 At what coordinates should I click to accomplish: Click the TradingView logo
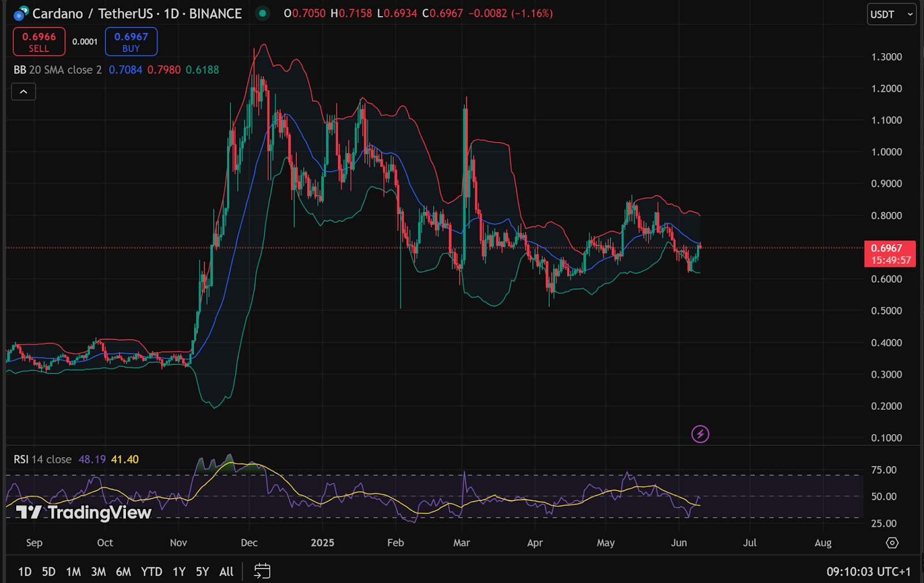(x=84, y=513)
